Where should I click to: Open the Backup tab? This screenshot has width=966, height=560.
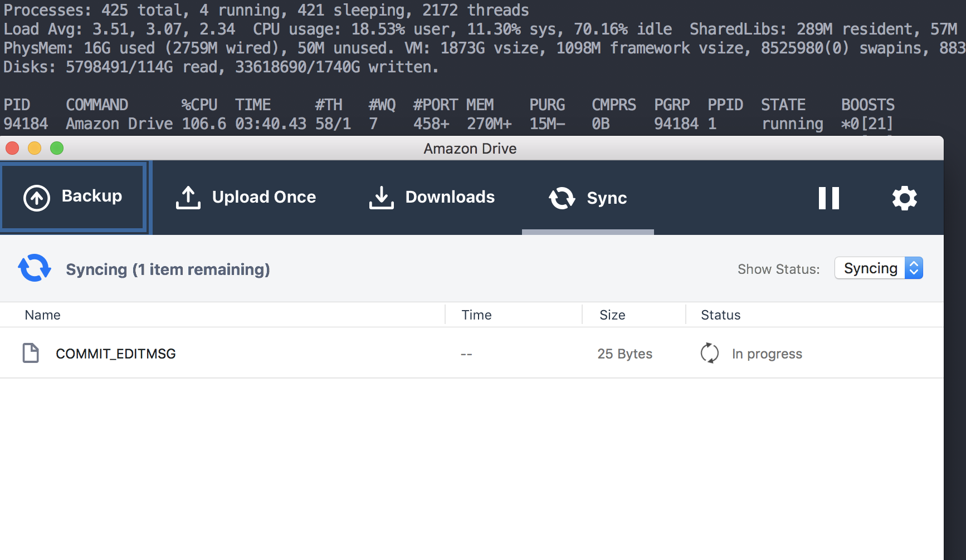[x=74, y=197]
